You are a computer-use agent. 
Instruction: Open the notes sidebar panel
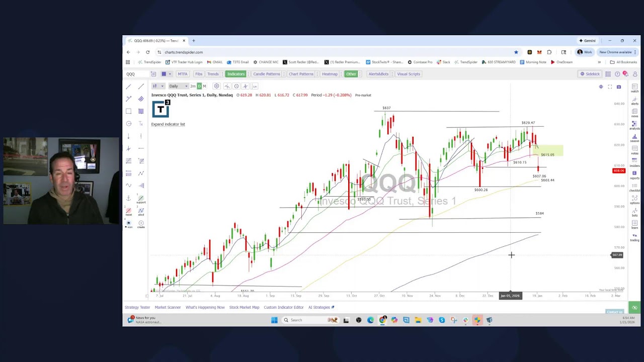point(635,150)
